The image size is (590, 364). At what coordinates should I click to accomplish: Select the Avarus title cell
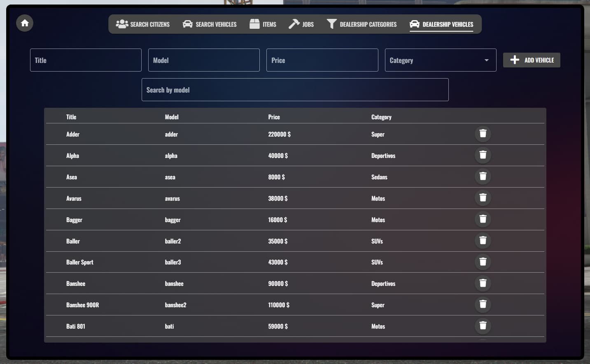click(74, 198)
